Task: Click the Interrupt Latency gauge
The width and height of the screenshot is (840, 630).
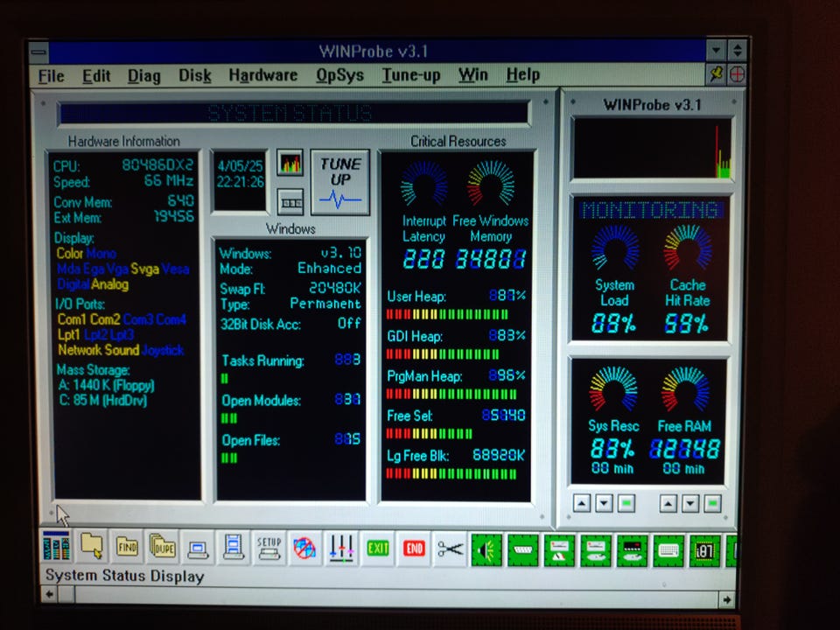Action: pyautogui.click(x=423, y=185)
